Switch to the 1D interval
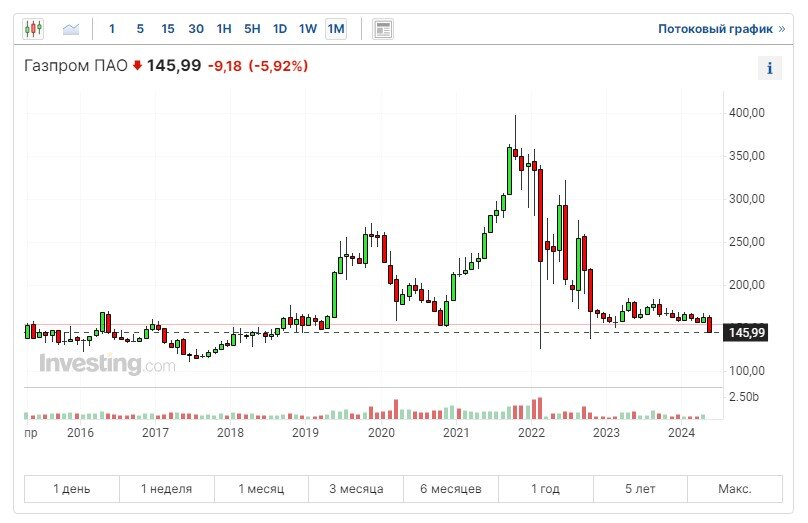 280,29
